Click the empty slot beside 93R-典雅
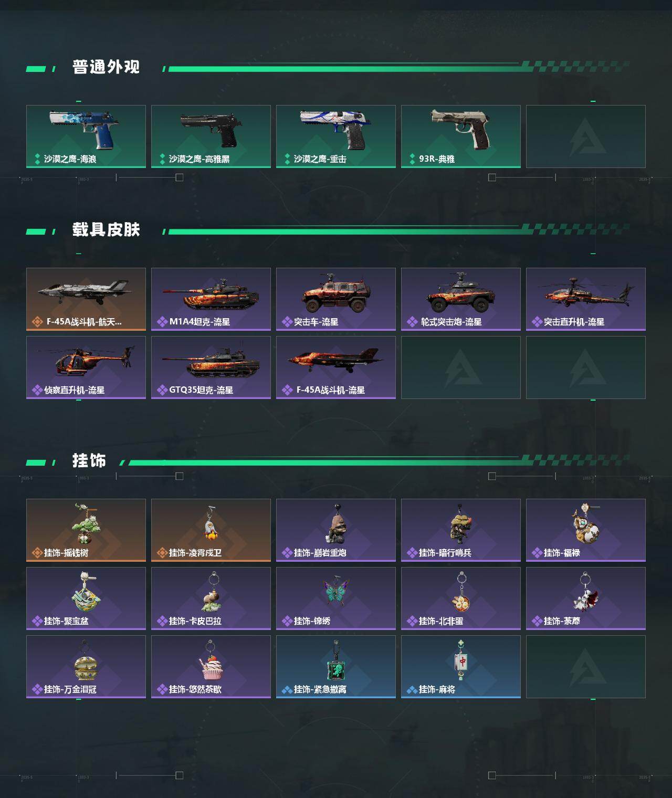 (586, 136)
